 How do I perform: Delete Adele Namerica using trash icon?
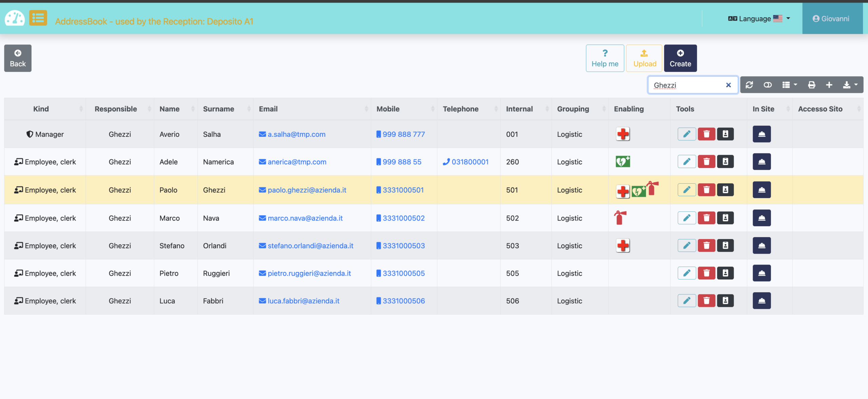point(706,162)
